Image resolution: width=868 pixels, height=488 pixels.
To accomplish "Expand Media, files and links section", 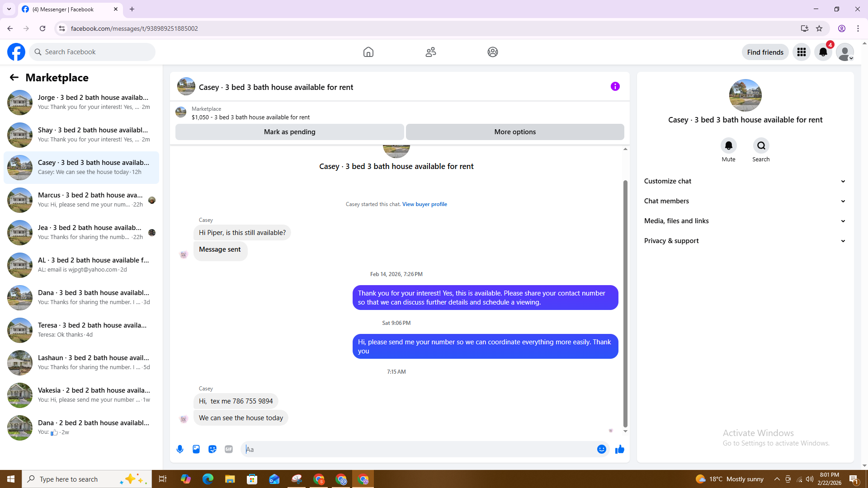I will click(745, 221).
